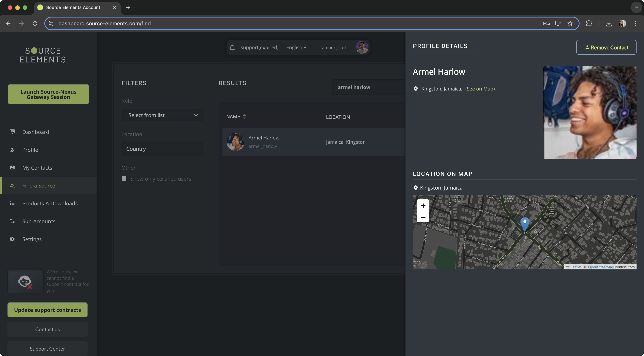Click the Remove Contact button
The width and height of the screenshot is (644, 356).
point(606,47)
